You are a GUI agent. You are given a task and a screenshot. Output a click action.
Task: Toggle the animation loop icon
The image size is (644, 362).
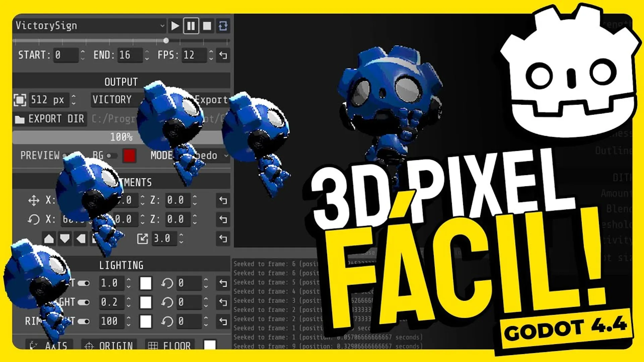pyautogui.click(x=223, y=26)
